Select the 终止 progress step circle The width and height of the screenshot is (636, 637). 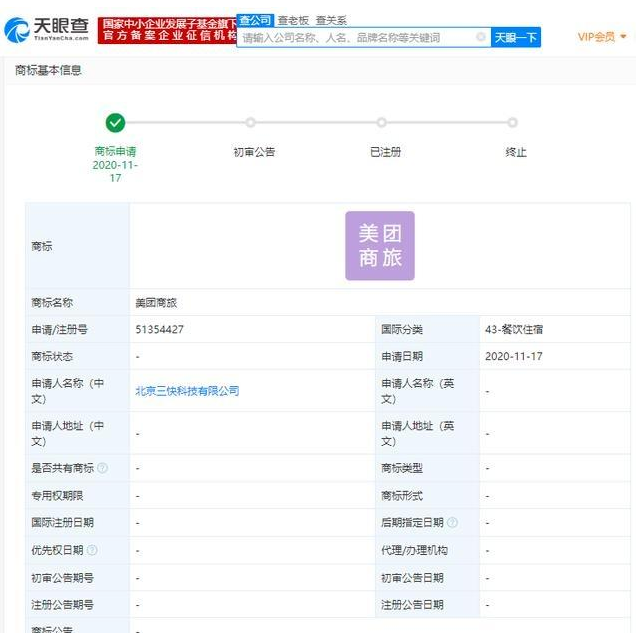pyautogui.click(x=513, y=122)
